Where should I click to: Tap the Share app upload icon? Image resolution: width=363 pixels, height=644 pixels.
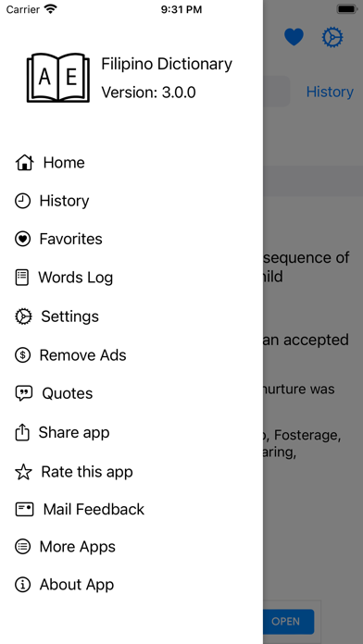click(x=22, y=432)
